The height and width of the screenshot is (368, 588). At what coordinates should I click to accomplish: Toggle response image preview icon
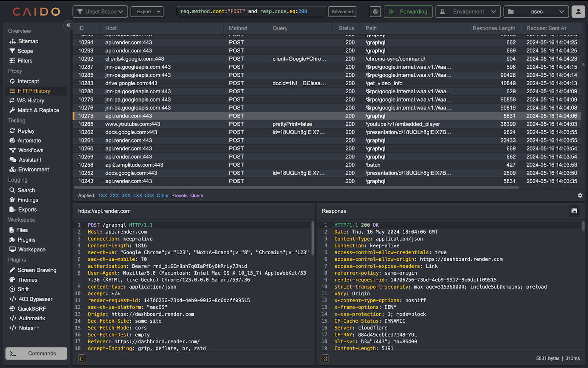click(x=574, y=211)
